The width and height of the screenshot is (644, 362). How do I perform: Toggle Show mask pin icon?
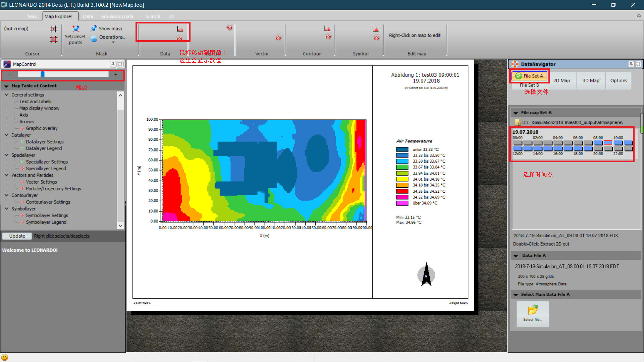coord(94,28)
